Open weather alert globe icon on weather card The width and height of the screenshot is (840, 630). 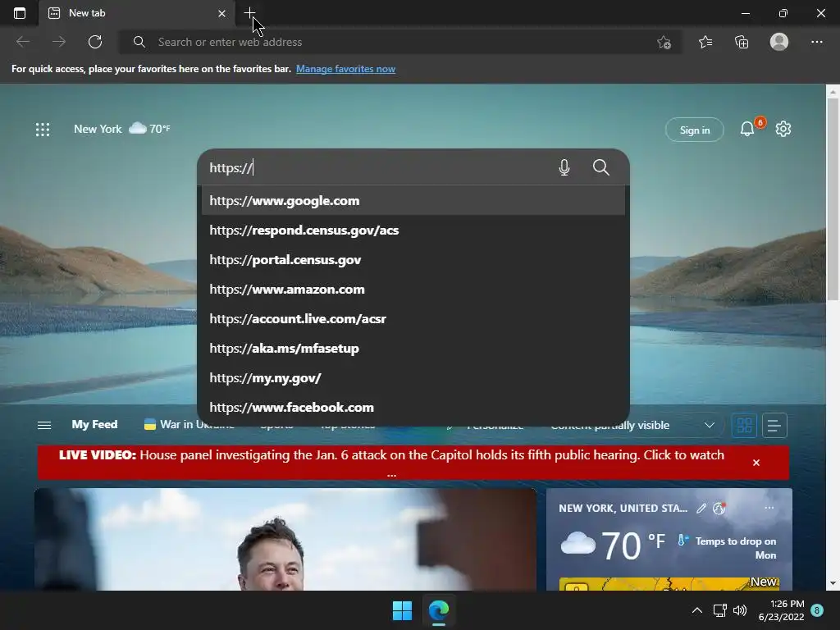tap(719, 509)
